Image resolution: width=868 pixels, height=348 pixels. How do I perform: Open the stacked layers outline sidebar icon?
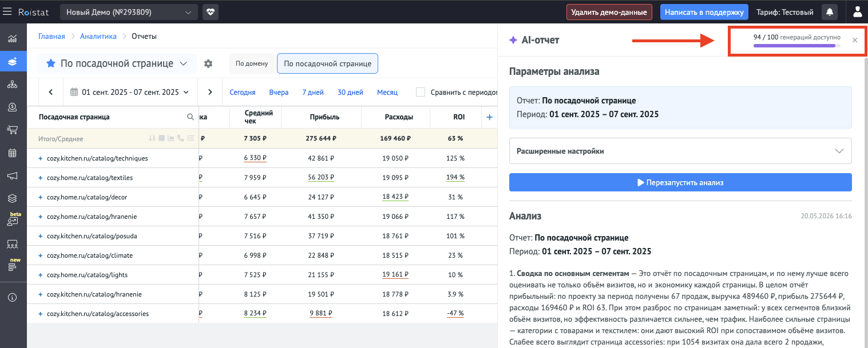pos(13,199)
